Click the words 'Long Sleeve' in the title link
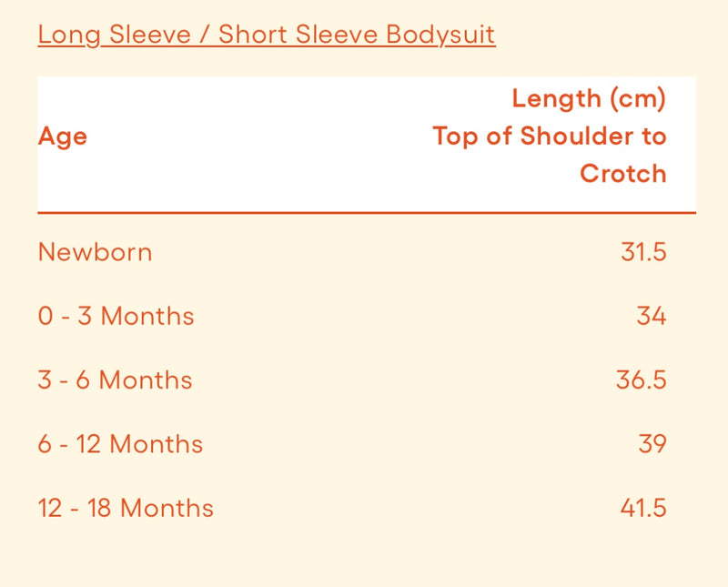Viewport: 728px width, 587px height. coord(114,35)
